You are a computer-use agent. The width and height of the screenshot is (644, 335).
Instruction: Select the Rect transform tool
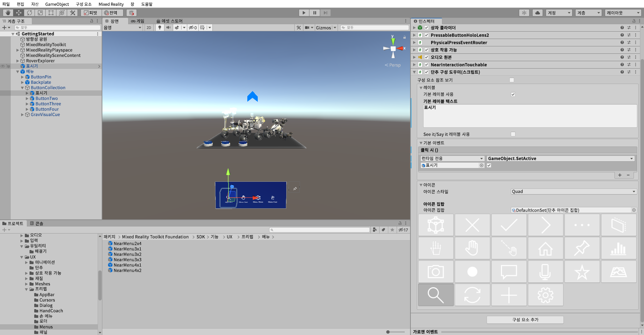coord(51,13)
